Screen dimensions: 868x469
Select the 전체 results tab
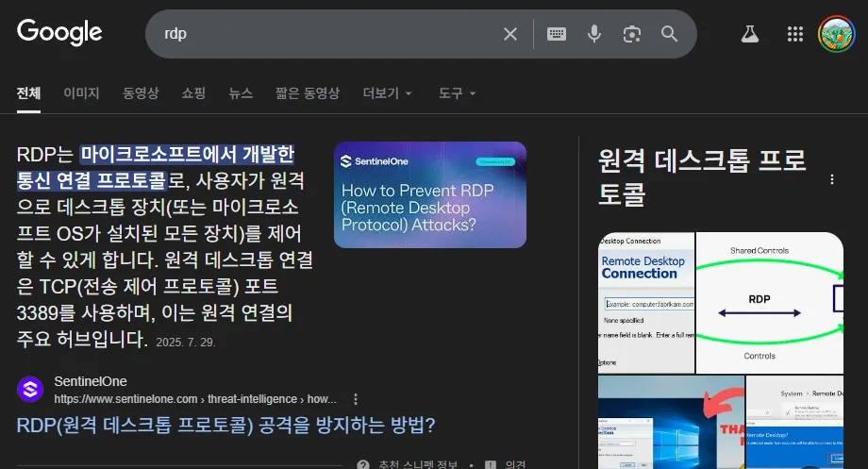28,93
